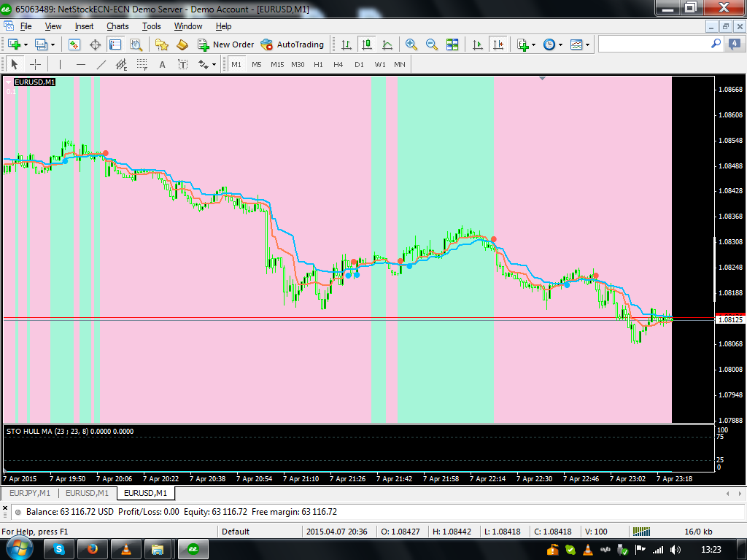Select the Vertical Line tool

pos(60,64)
